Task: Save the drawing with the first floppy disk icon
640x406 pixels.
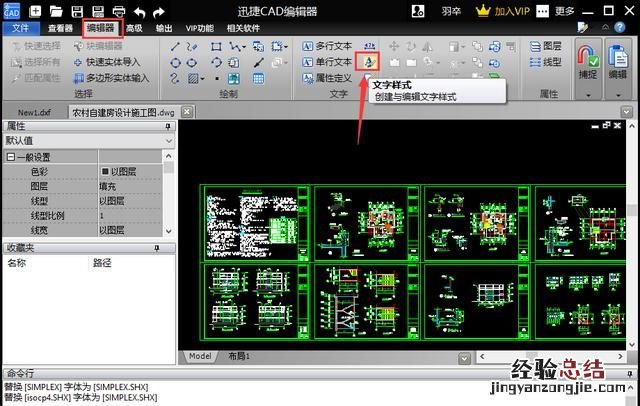Action: click(x=77, y=11)
